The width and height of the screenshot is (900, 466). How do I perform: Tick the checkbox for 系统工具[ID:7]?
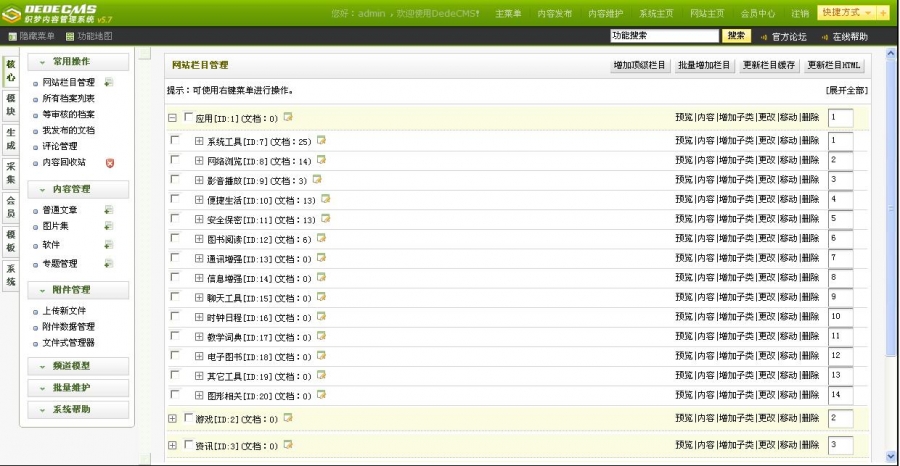[175, 139]
